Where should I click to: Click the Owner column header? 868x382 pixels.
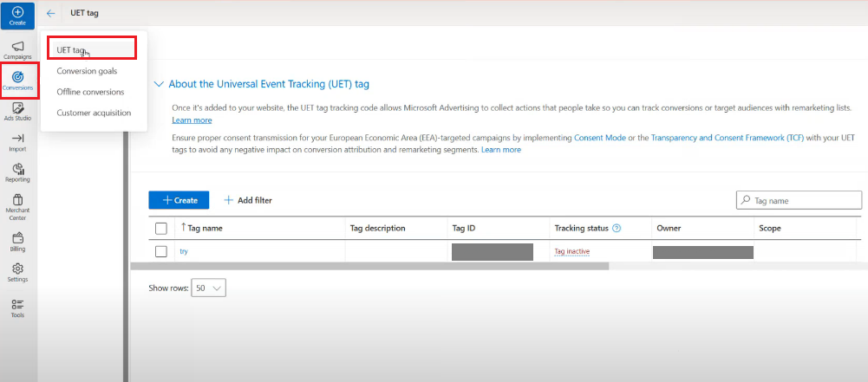pyautogui.click(x=669, y=228)
